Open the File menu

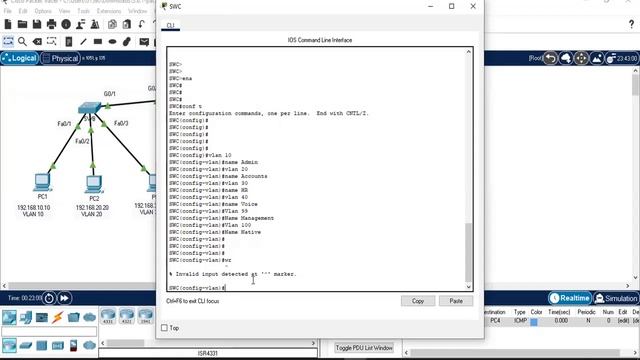tap(8, 11)
